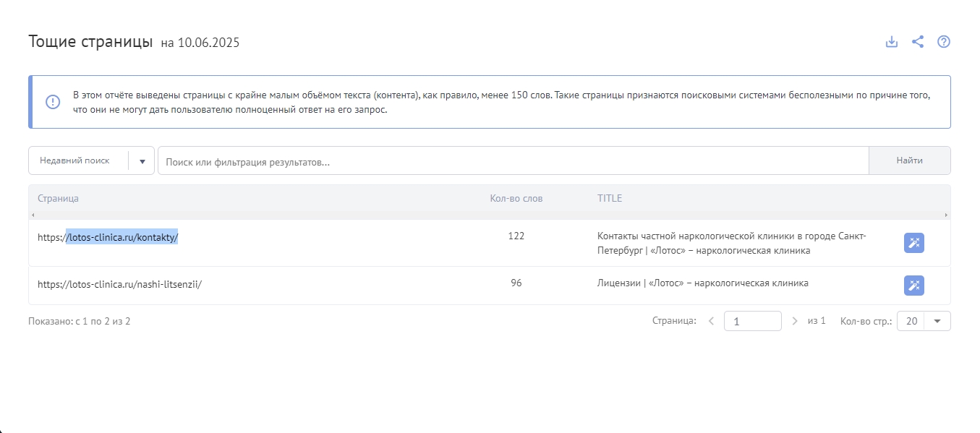Go to next page with right chevron
980x433 pixels.
point(795,321)
